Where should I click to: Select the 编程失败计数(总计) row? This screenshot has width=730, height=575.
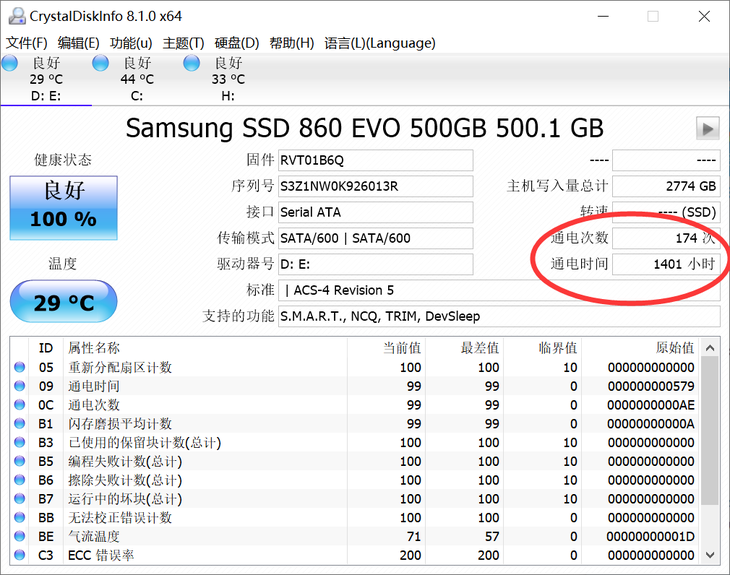tap(355, 461)
